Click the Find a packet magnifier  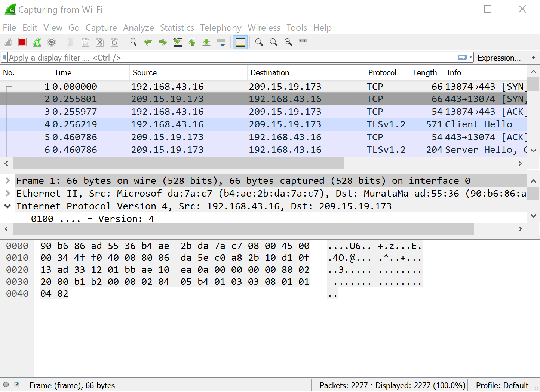[x=133, y=43]
